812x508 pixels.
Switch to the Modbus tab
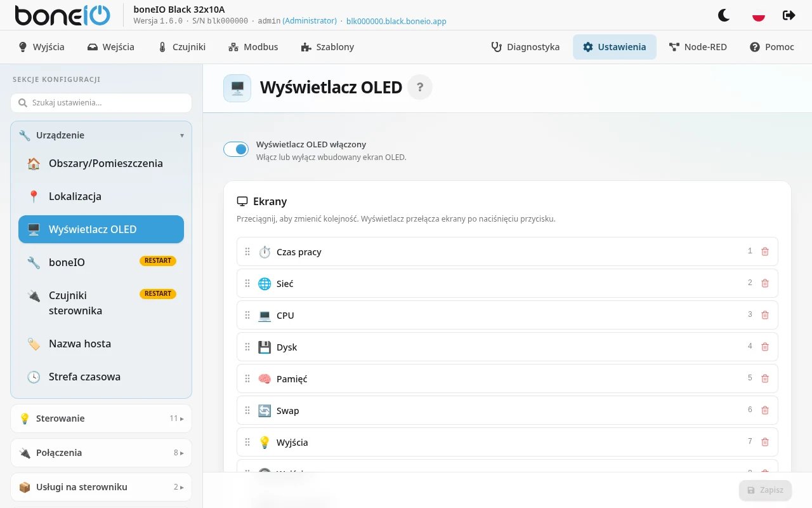253,47
